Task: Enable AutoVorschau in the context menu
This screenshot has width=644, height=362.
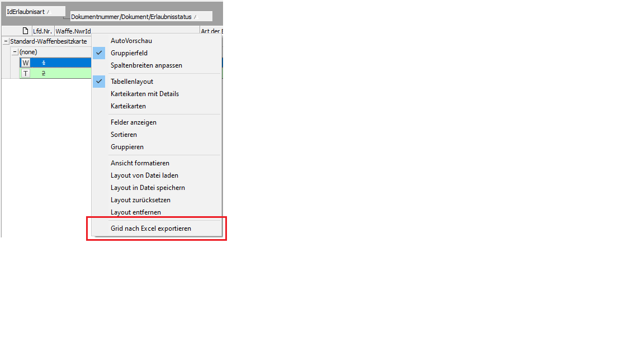Action: pyautogui.click(x=131, y=41)
